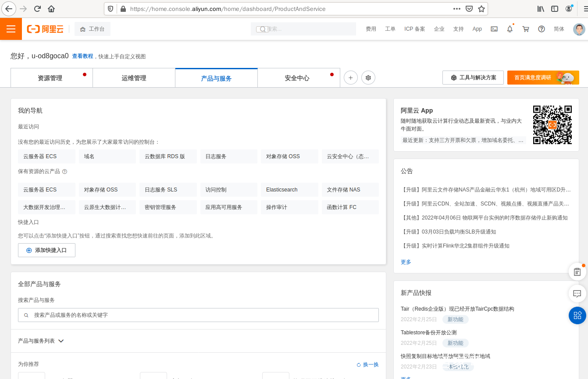Click 工作台 button
The height and width of the screenshot is (379, 588).
[x=93, y=29]
